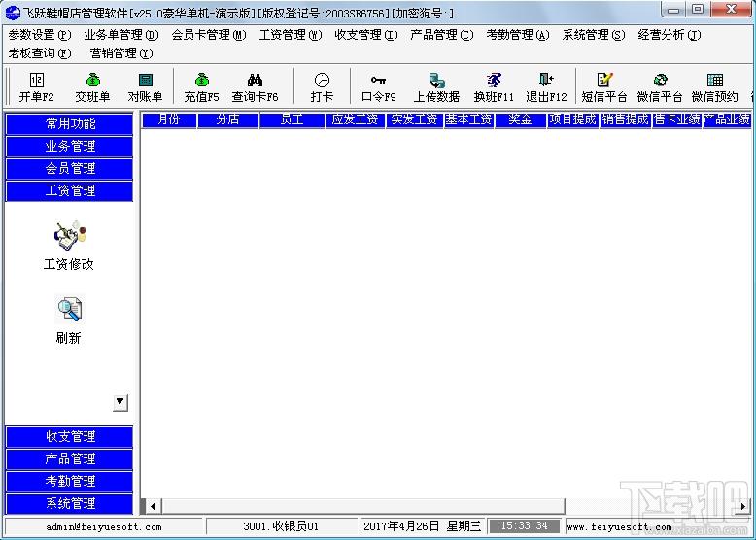Expand the 收支管理 sidebar section
Image resolution: width=756 pixels, height=540 pixels.
point(69,436)
